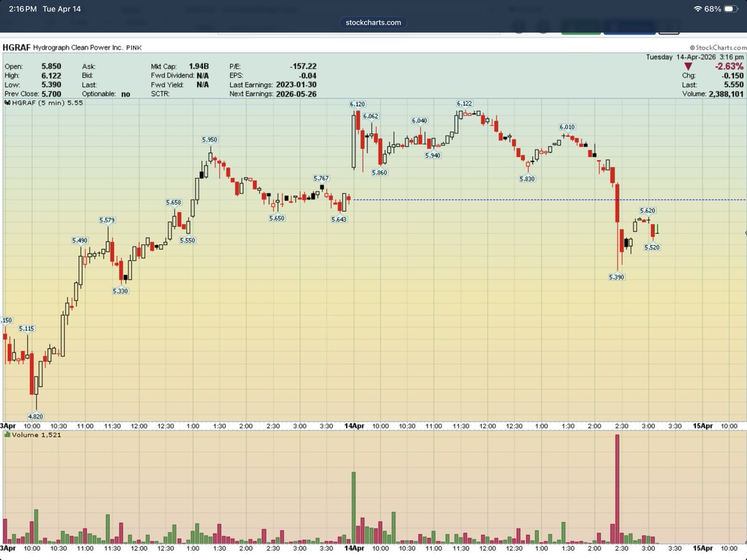This screenshot has height=560, width=747.
Task: Click the 5.767 price label on chart
Action: click(321, 179)
